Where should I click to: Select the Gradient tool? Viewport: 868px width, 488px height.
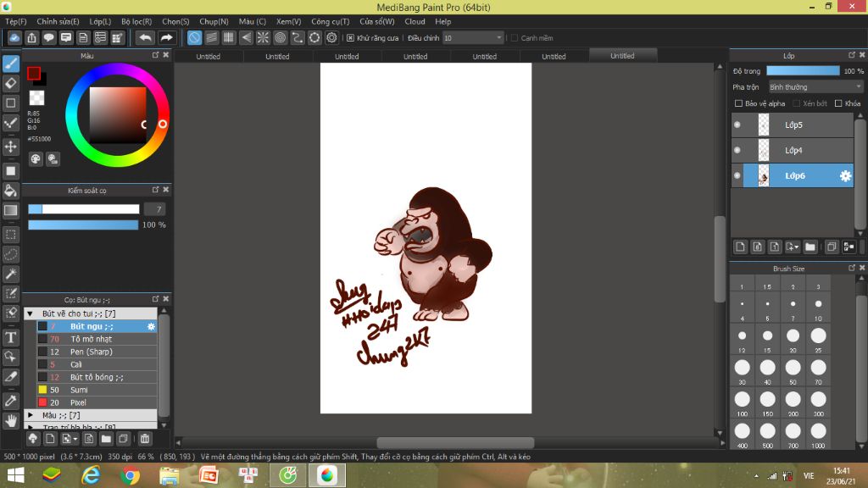[x=10, y=210]
